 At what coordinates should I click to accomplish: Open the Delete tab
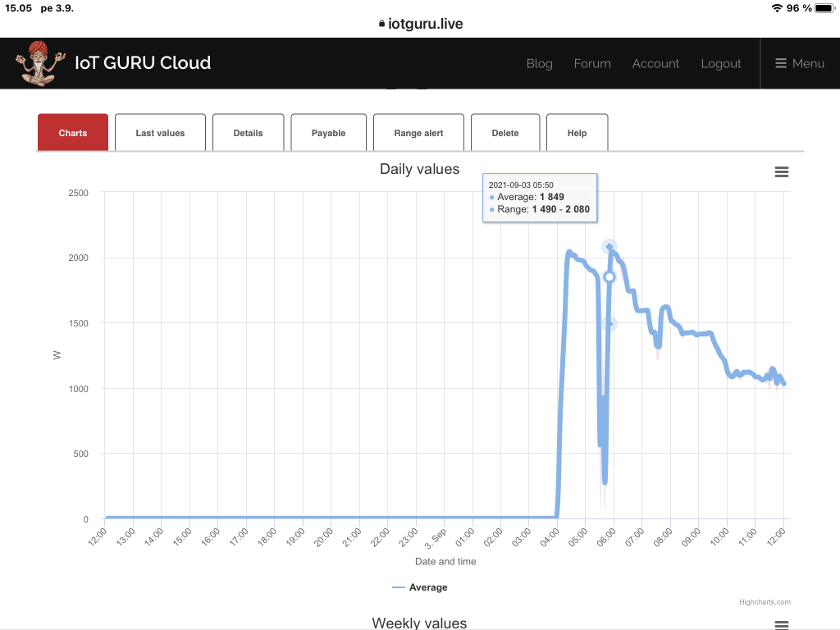(x=505, y=132)
